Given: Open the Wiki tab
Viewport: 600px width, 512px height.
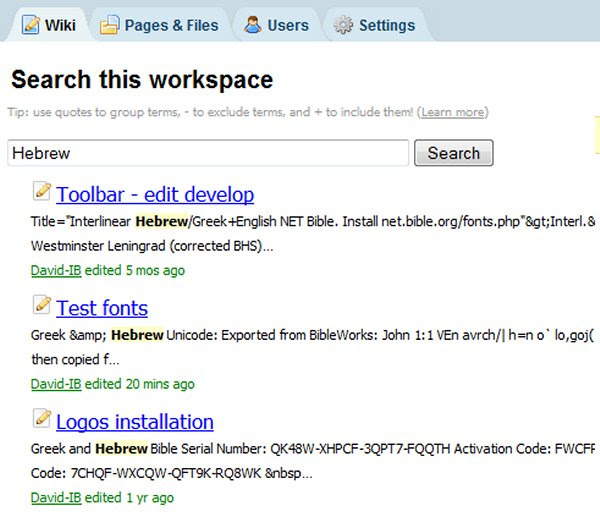Looking at the screenshot, I should pyautogui.click(x=49, y=25).
